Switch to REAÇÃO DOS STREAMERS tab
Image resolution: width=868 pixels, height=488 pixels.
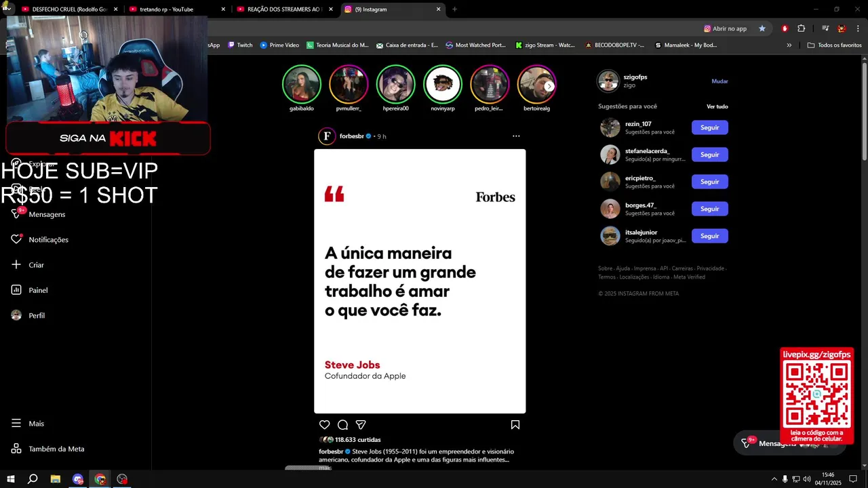tap(283, 9)
